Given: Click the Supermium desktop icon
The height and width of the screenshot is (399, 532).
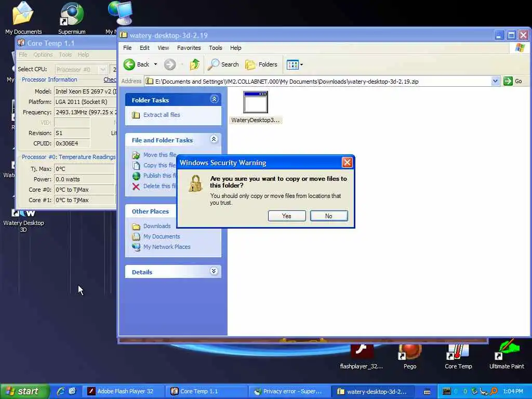Looking at the screenshot, I should tap(72, 18).
